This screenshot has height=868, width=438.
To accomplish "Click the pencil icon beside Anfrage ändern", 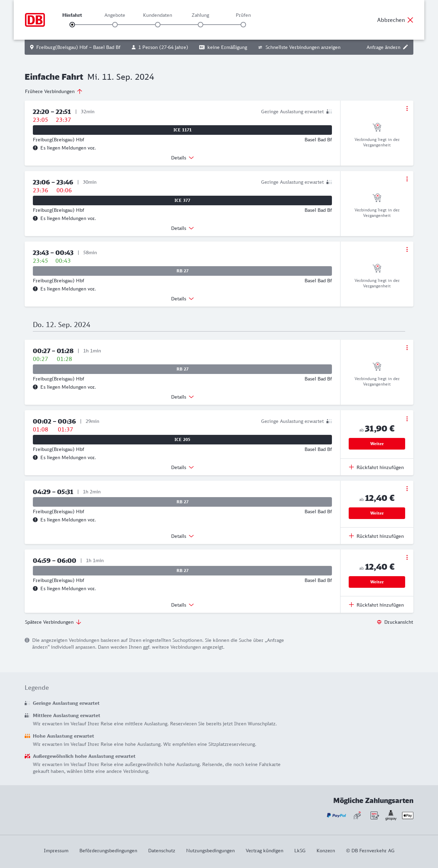I will 405,47.
